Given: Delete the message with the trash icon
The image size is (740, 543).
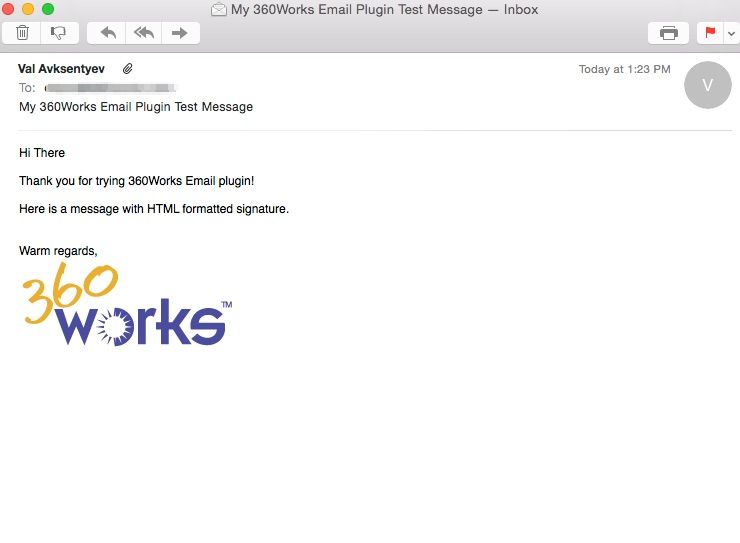Looking at the screenshot, I should (x=22, y=33).
